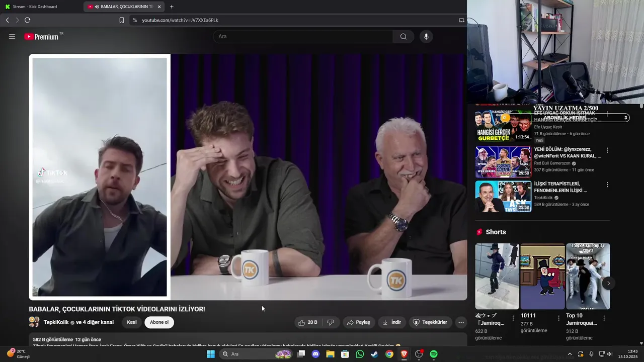Open the 20°C Güneşli weather widget

click(x=19, y=354)
